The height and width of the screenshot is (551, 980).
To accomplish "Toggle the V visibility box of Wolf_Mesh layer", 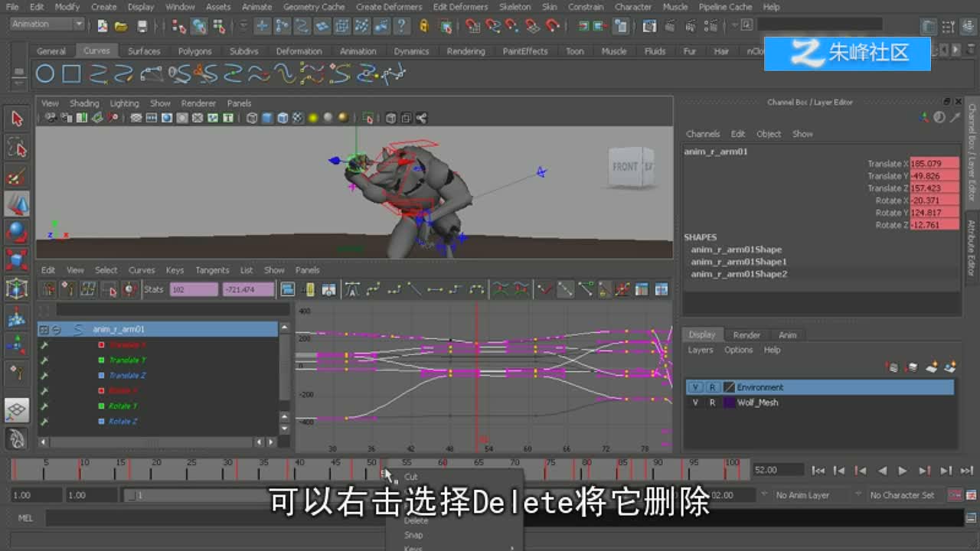I will (695, 403).
